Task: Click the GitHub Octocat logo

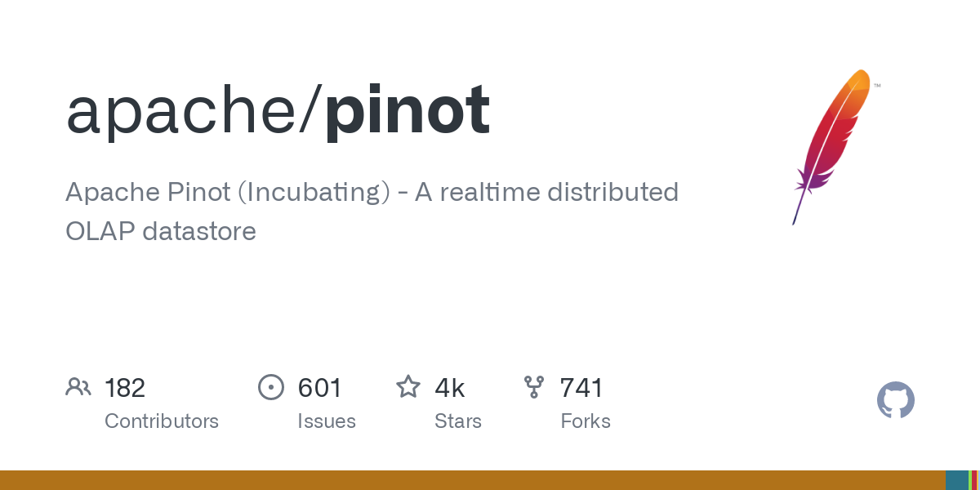Action: click(895, 401)
